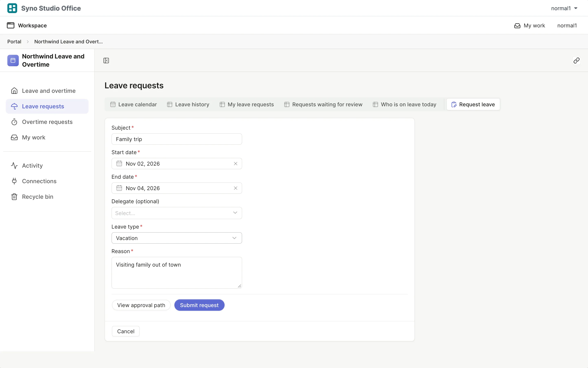Click the End date calendar icon

[119, 188]
